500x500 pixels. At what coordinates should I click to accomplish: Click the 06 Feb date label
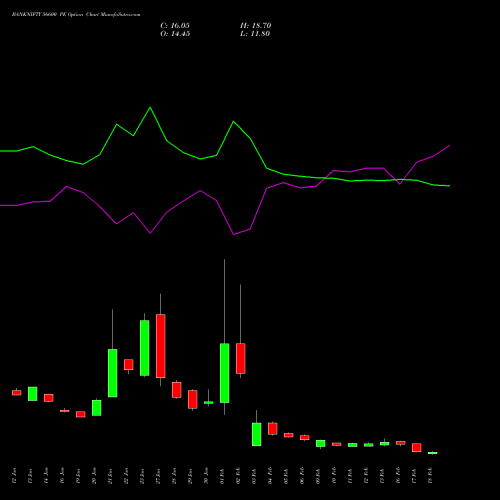click(x=302, y=476)
